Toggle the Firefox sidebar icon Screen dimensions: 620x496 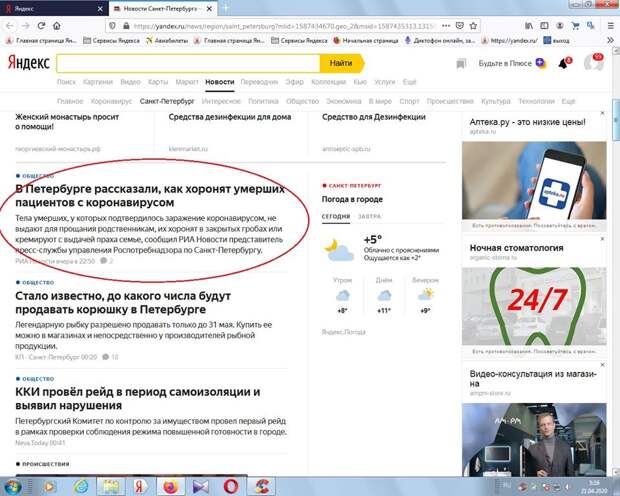[x=544, y=26]
